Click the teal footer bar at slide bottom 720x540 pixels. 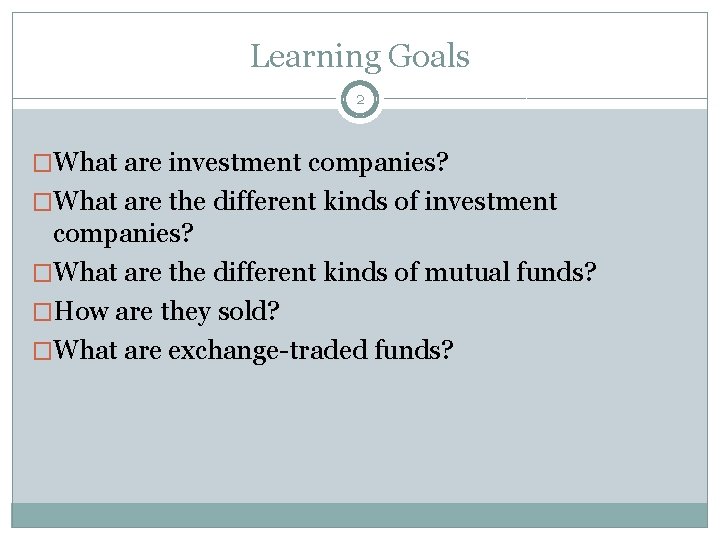(359, 514)
